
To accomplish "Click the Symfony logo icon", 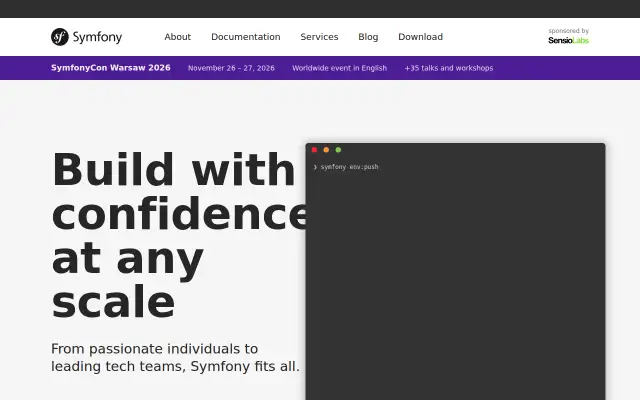I will [60, 37].
